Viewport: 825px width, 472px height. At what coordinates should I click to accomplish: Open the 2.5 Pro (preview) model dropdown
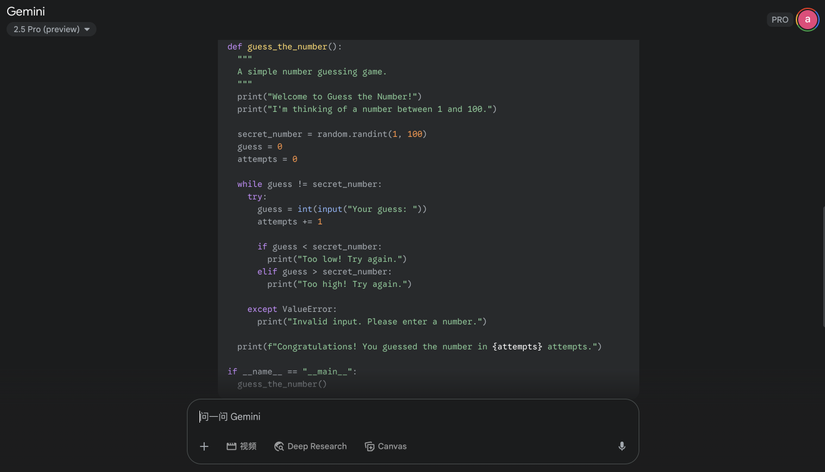click(51, 29)
